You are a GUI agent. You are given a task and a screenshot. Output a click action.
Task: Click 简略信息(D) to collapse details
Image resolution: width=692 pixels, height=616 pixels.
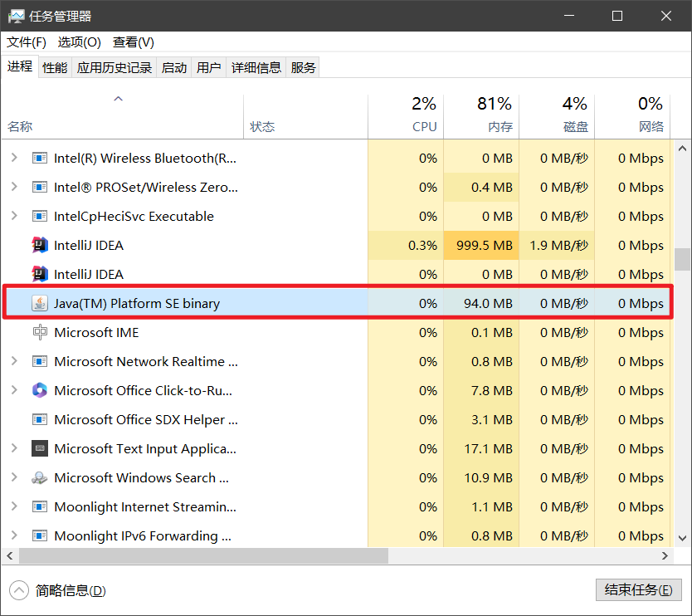click(58, 590)
